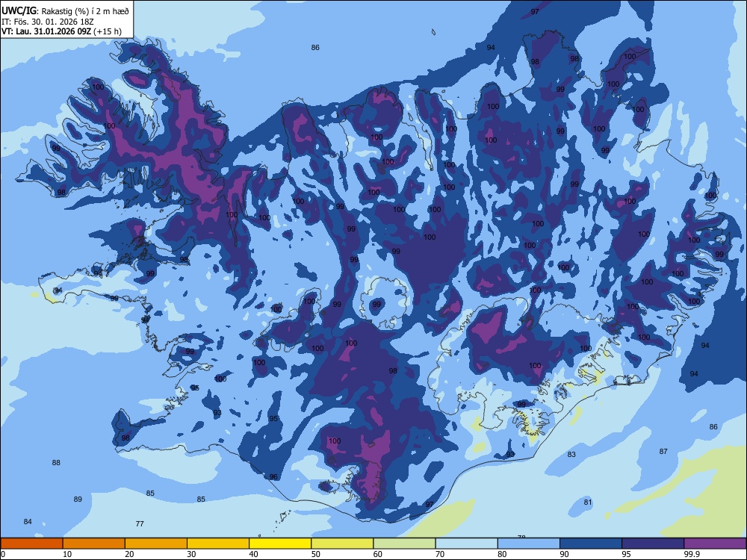Pick the 50–60 pale yellow legend swatch
The height and width of the screenshot is (560, 747).
click(343, 544)
